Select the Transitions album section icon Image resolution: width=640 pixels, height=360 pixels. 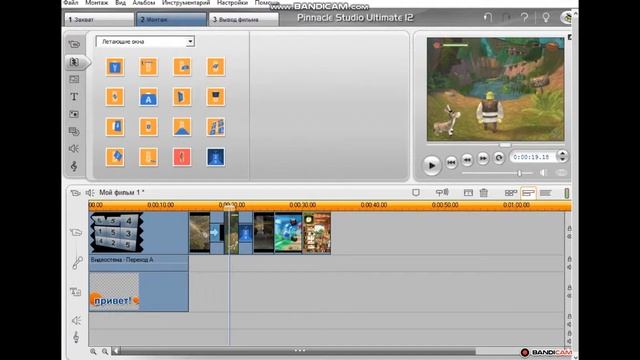point(74,62)
